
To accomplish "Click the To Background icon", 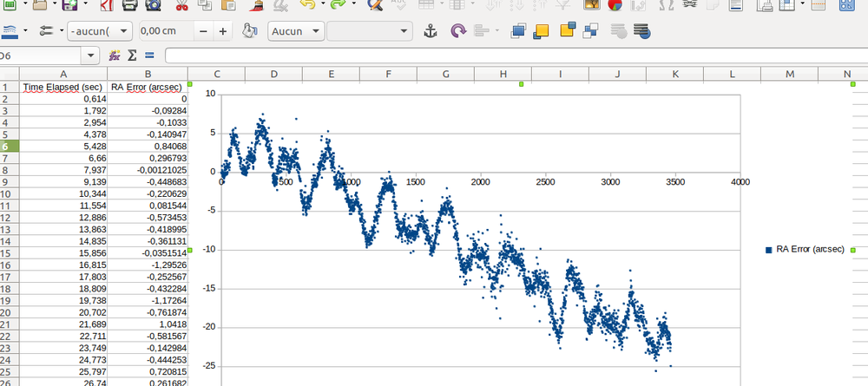I will coord(641,31).
